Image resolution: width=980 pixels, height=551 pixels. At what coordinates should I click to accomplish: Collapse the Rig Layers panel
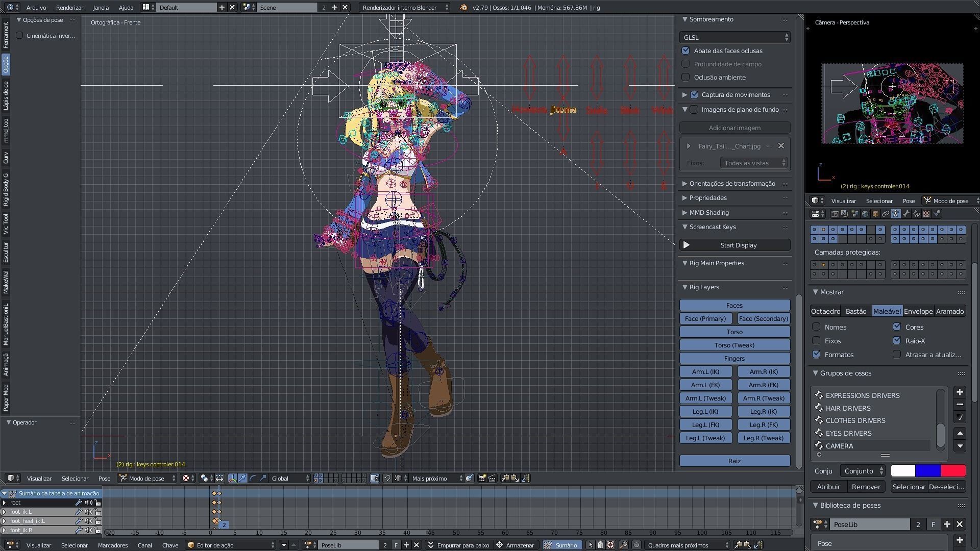tap(704, 287)
